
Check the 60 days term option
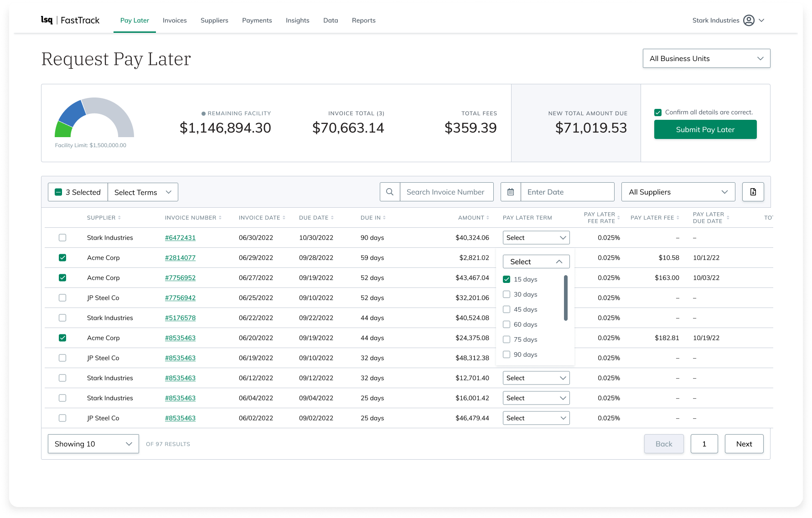pos(507,324)
